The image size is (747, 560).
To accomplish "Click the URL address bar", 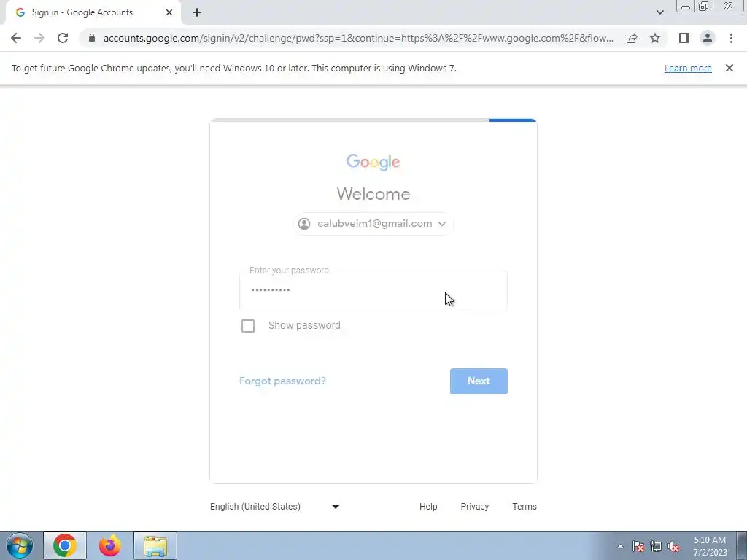I will click(358, 38).
